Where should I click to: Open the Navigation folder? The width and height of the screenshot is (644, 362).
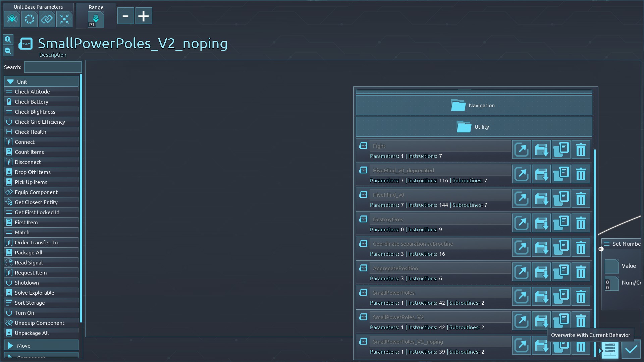click(474, 105)
